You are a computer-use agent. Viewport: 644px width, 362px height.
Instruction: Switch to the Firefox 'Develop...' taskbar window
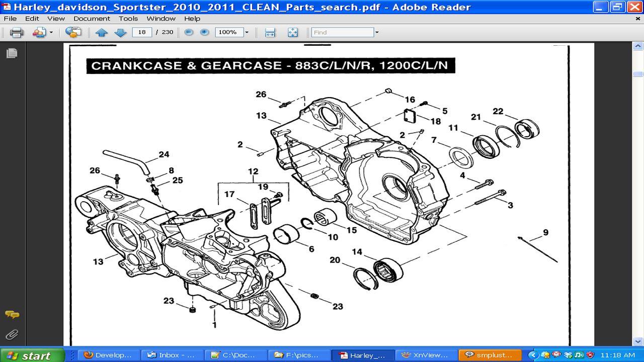click(x=109, y=355)
